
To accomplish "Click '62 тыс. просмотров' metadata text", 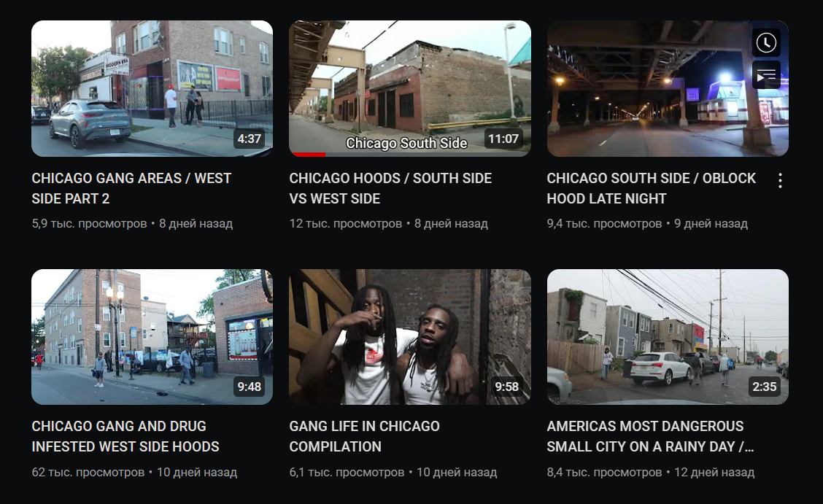I will [88, 473].
